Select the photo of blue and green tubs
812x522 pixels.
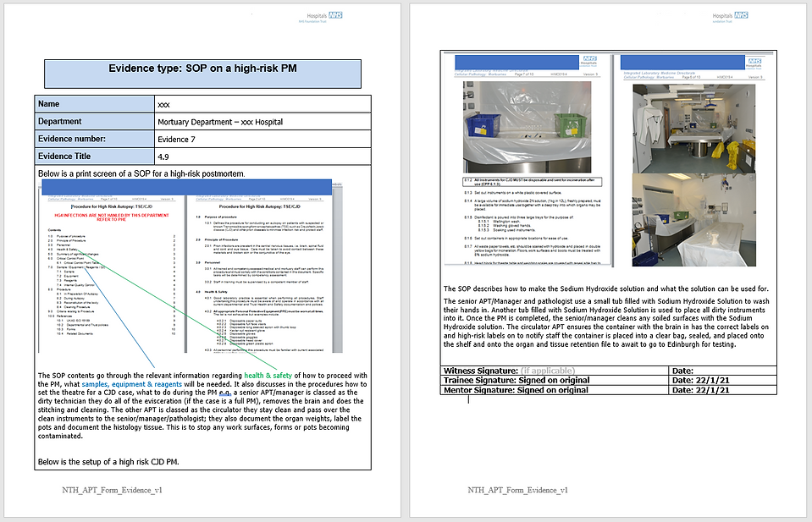pyautogui.click(x=527, y=127)
